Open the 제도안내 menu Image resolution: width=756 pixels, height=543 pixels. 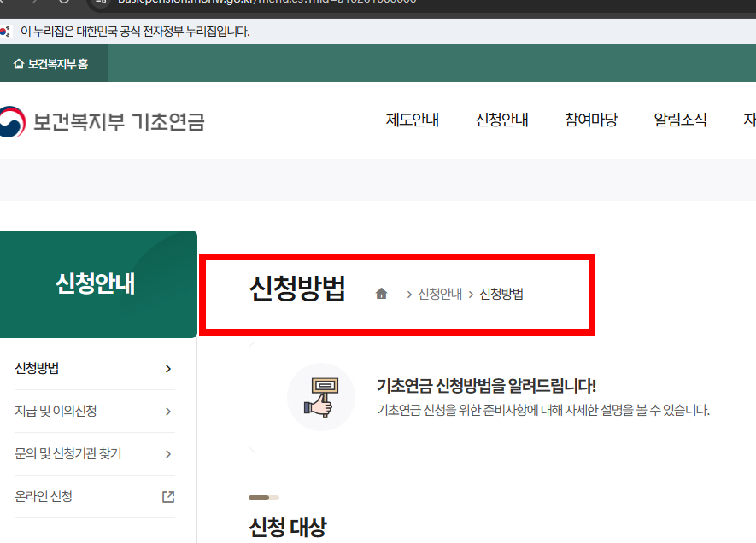(413, 120)
